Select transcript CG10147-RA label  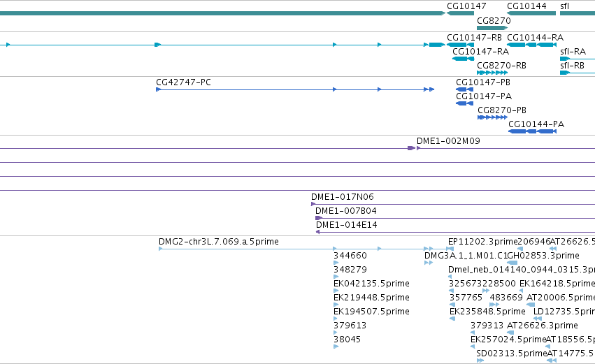point(480,52)
